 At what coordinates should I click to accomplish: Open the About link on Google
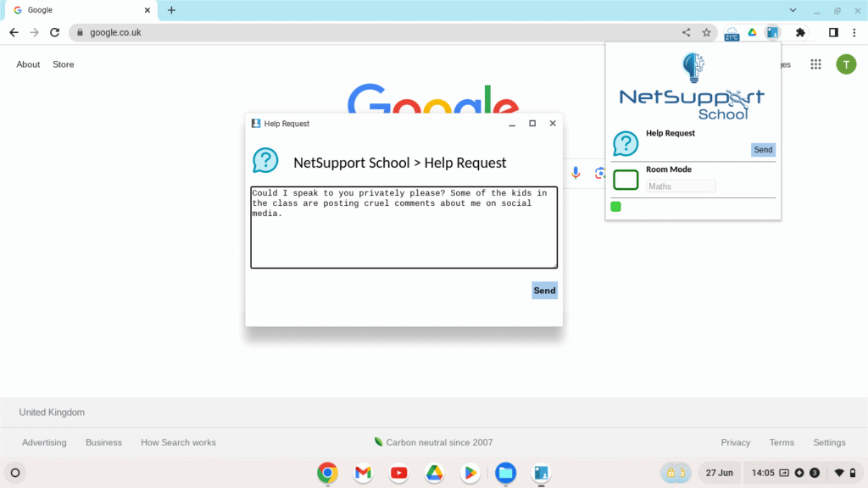pos(28,64)
